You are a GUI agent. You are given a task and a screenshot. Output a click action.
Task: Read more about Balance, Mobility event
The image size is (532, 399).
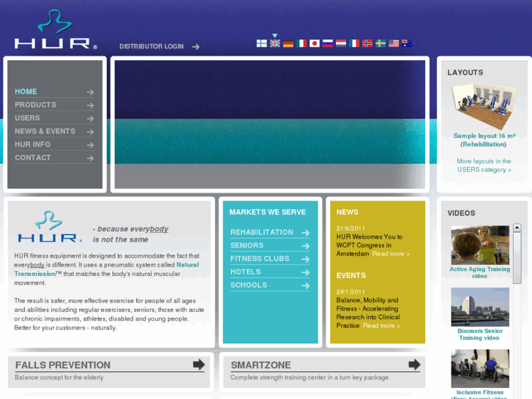coord(381,326)
